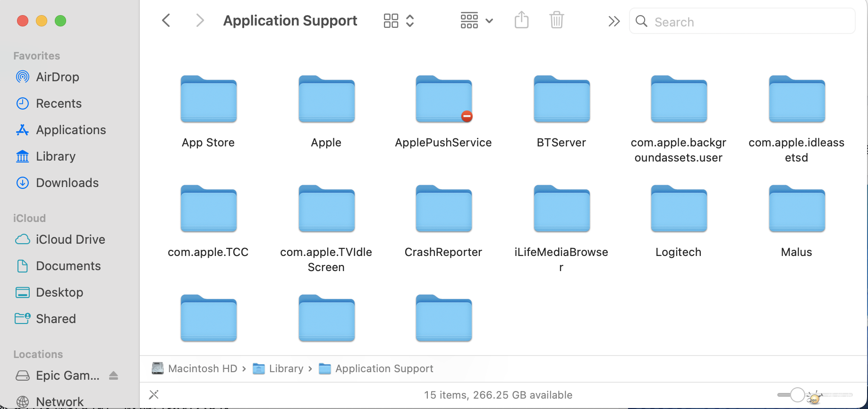Viewport: 868px width, 409px height.
Task: Click the Share toolbar icon
Action: [521, 21]
